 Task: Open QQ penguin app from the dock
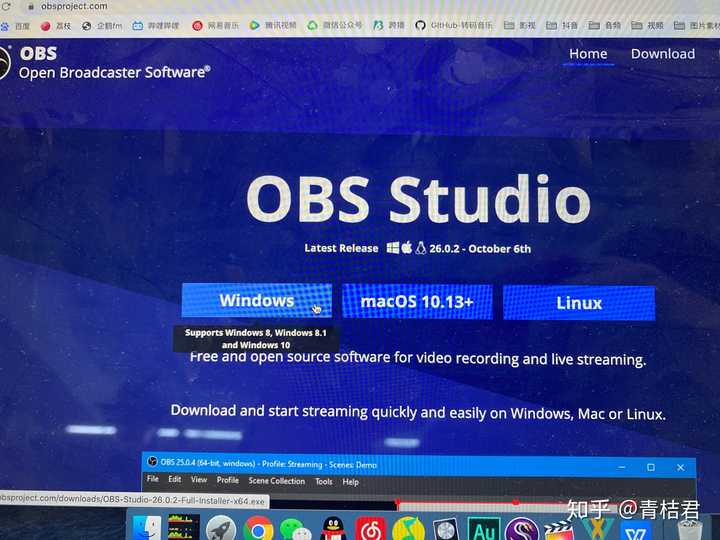click(x=333, y=529)
